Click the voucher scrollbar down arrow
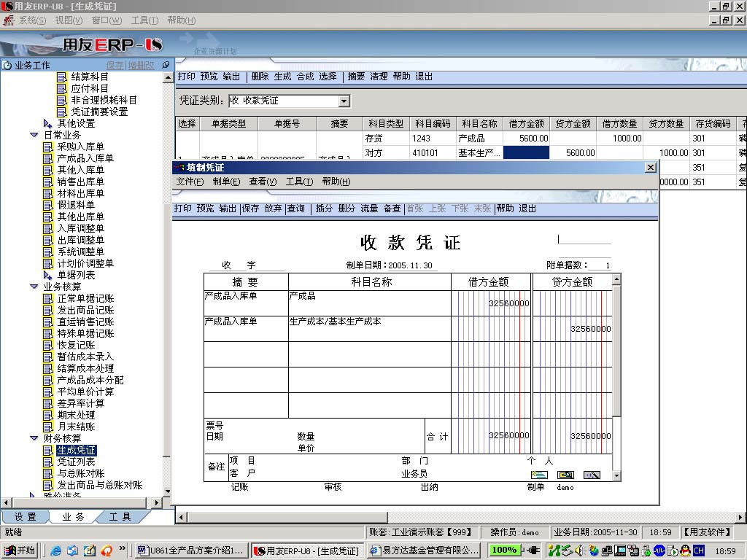The image size is (747, 560). coord(616,476)
